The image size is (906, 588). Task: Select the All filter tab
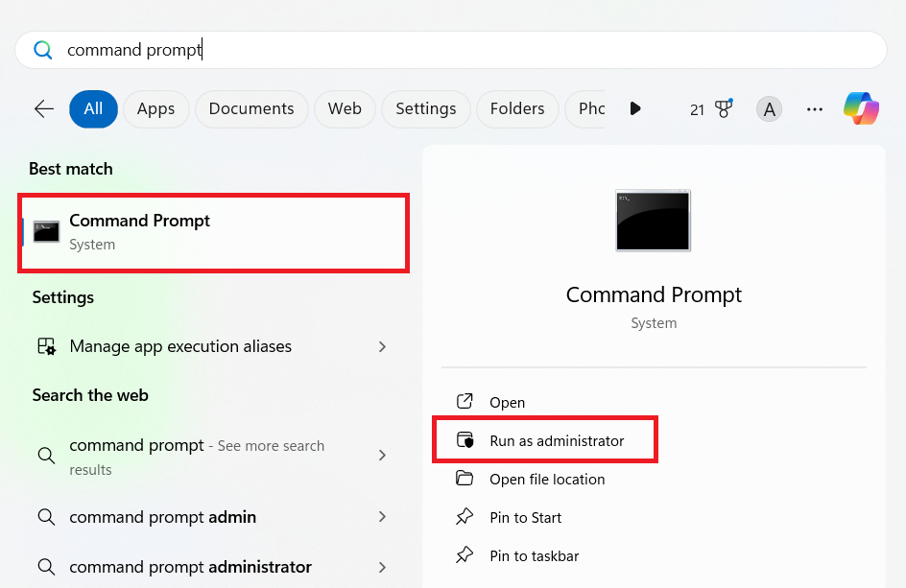pyautogui.click(x=94, y=108)
